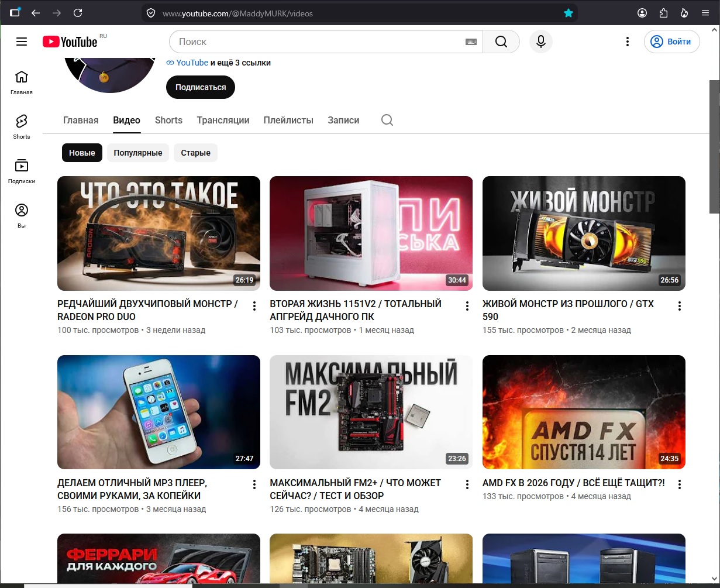Click the blue bookmark star icon

[569, 13]
